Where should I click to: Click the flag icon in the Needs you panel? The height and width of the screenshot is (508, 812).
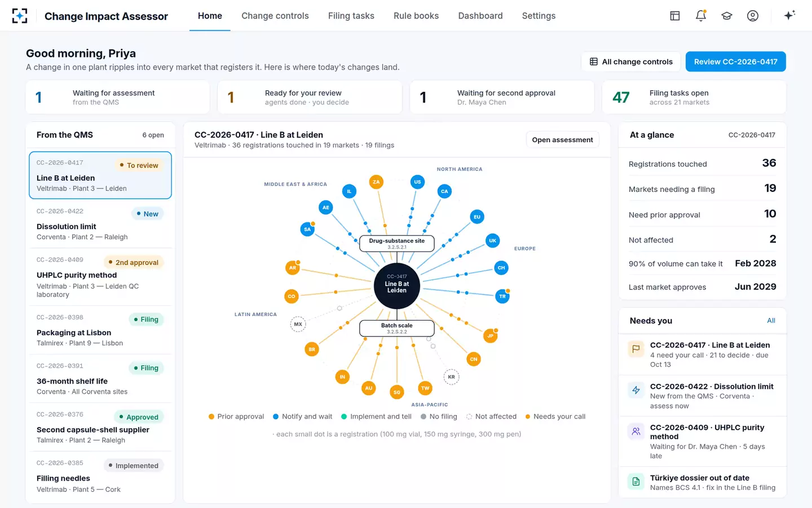636,349
